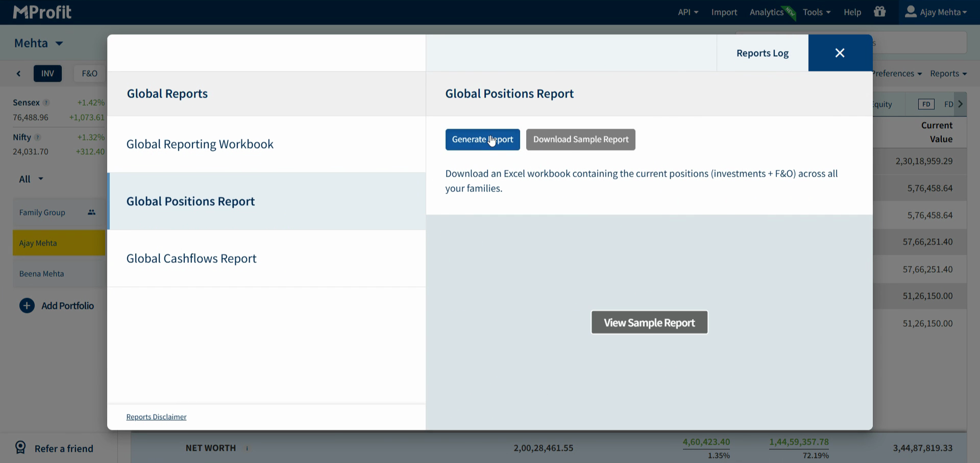The height and width of the screenshot is (463, 980).
Task: Click the FD badge icon
Action: tap(926, 104)
